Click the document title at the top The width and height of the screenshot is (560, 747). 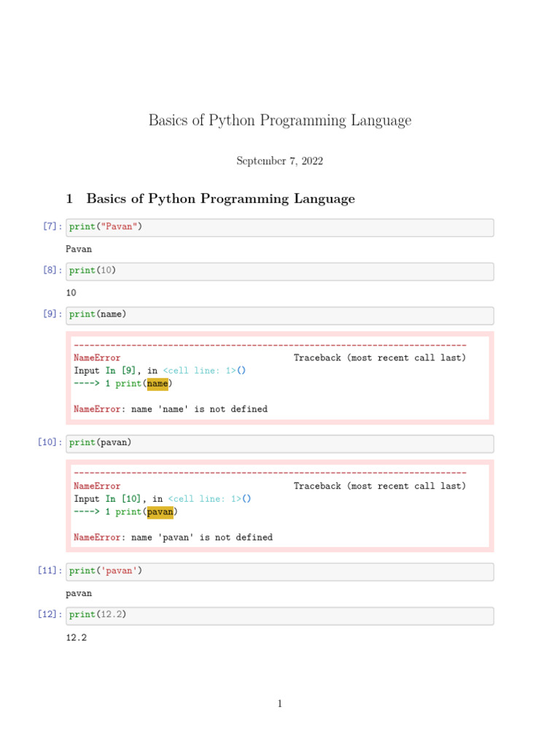click(280, 120)
